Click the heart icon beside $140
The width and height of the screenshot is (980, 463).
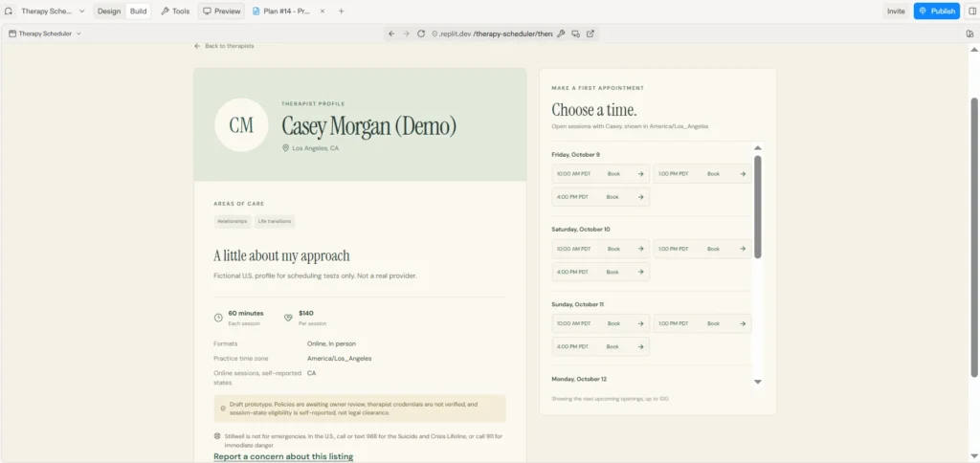point(288,318)
